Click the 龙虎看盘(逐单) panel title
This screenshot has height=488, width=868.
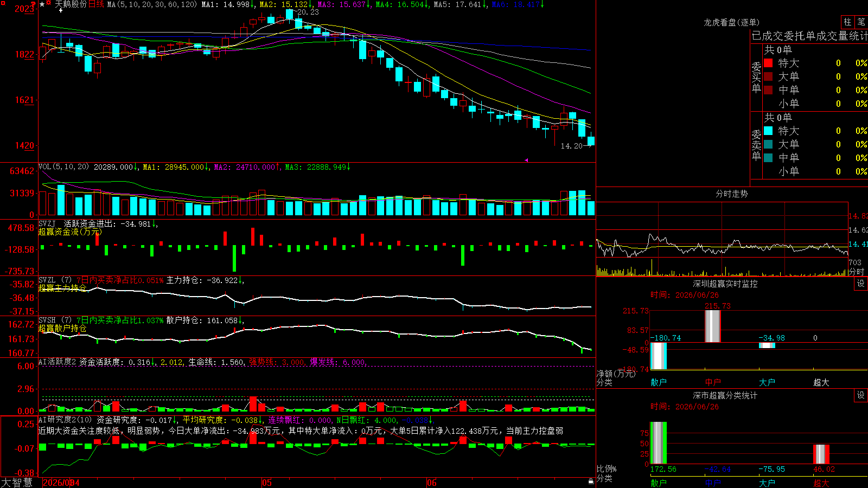click(x=731, y=22)
